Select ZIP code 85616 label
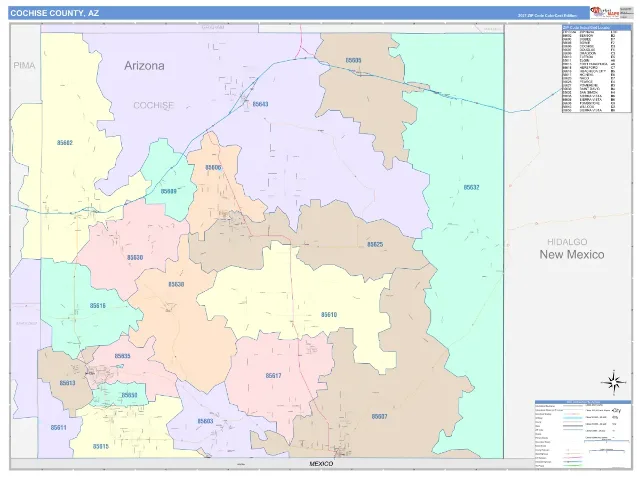640x480 pixels. click(x=98, y=305)
